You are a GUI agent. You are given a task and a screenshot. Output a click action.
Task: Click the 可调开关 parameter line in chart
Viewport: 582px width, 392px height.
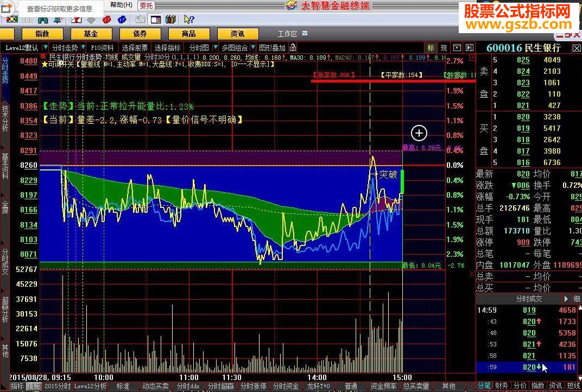click(158, 64)
